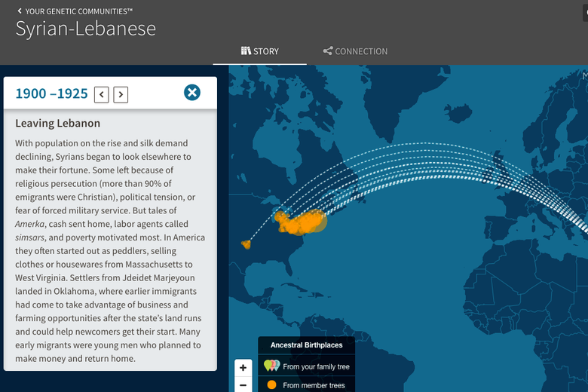
Task: Click the small orange marker in Oklahoma
Action: coord(246,244)
